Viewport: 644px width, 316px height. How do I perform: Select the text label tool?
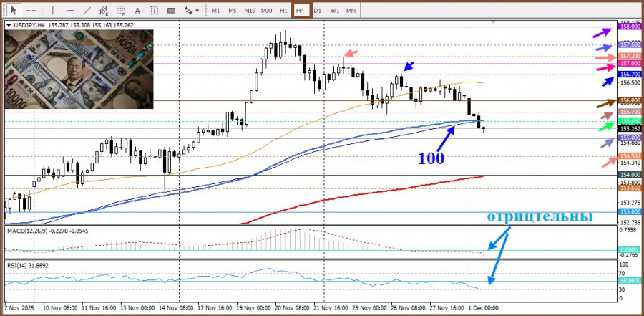coord(155,10)
